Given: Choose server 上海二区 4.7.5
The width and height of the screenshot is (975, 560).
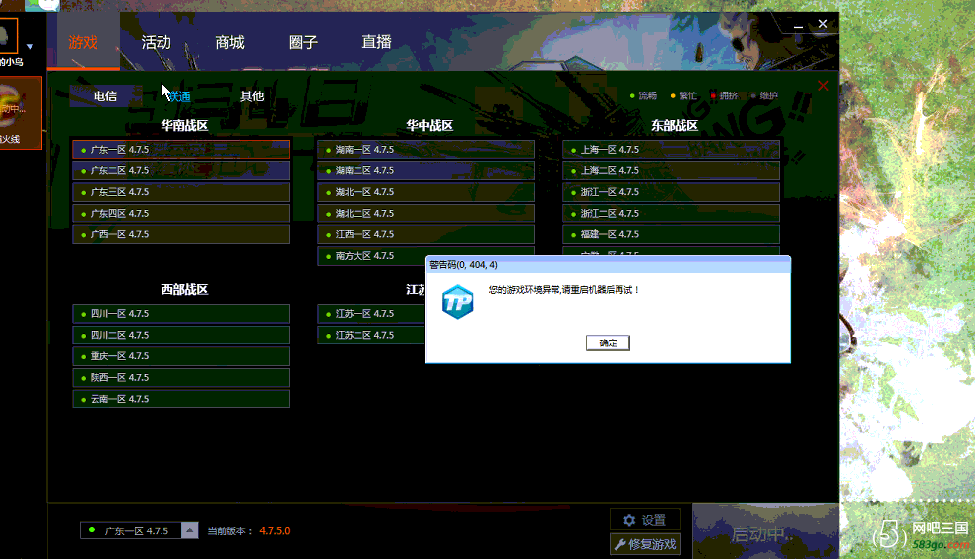Looking at the screenshot, I should pyautogui.click(x=671, y=170).
